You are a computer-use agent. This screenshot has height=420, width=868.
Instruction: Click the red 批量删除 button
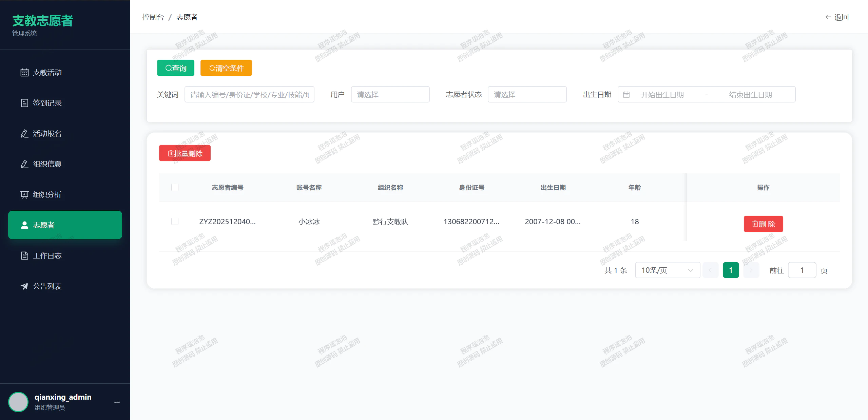pyautogui.click(x=185, y=153)
